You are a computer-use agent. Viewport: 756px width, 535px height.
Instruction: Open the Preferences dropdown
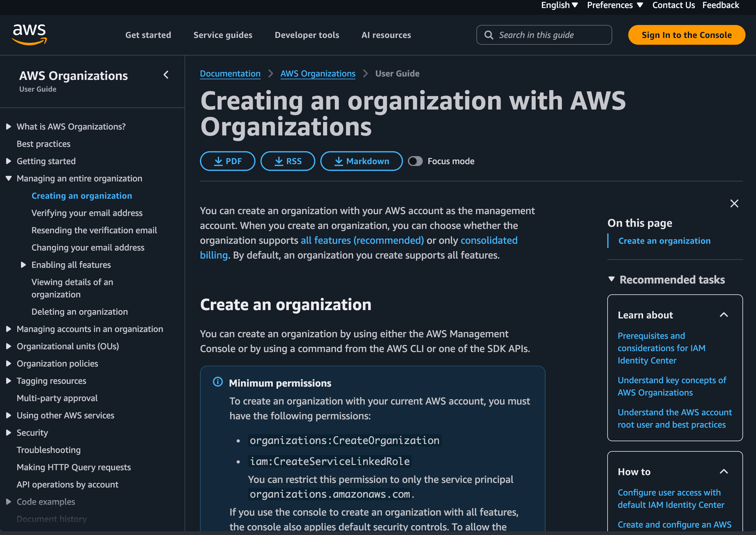point(615,5)
